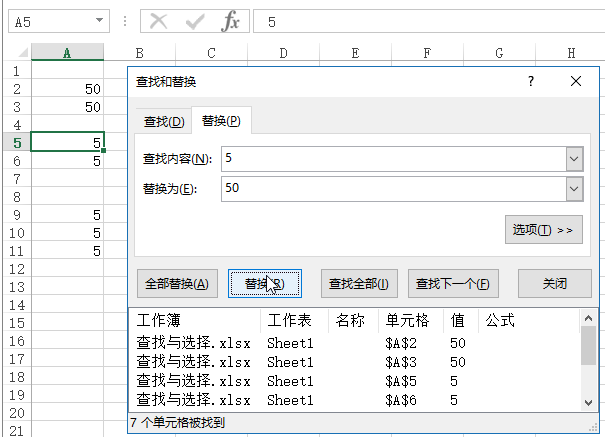Click the formula bar cancel X icon
The width and height of the screenshot is (605, 437).
tap(160, 22)
